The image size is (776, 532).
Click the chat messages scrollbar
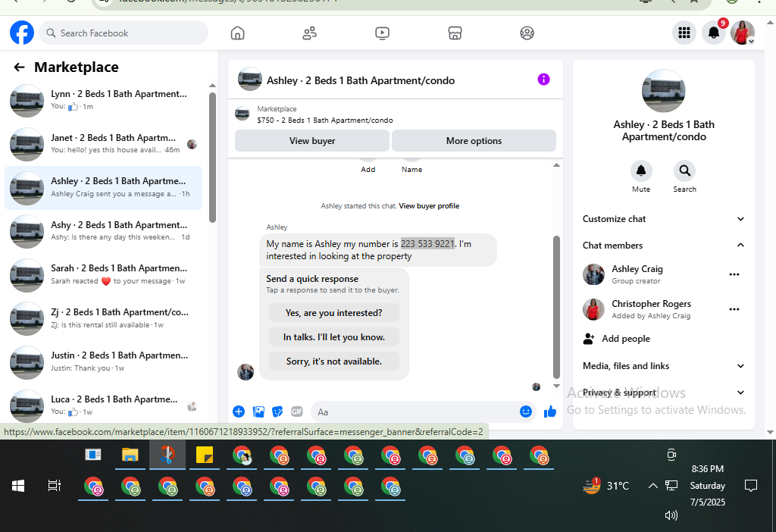coord(556,307)
